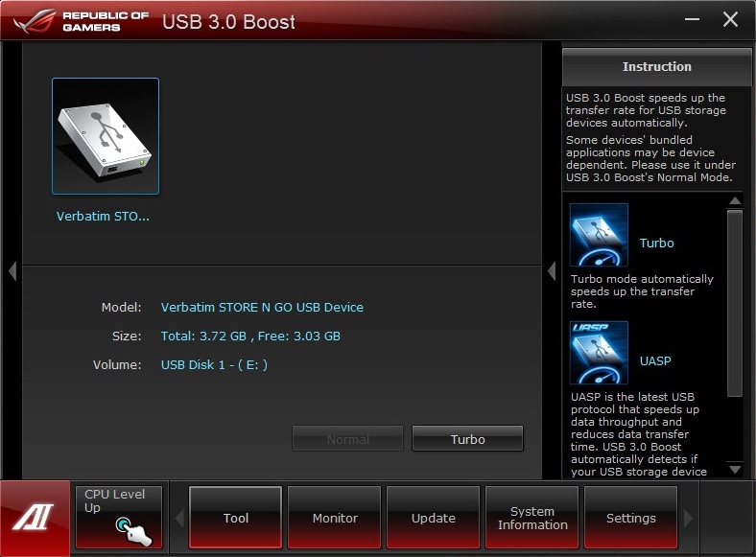The height and width of the screenshot is (557, 756).
Task: Click the Instruction panel scrollbar thumb
Action: (735, 303)
